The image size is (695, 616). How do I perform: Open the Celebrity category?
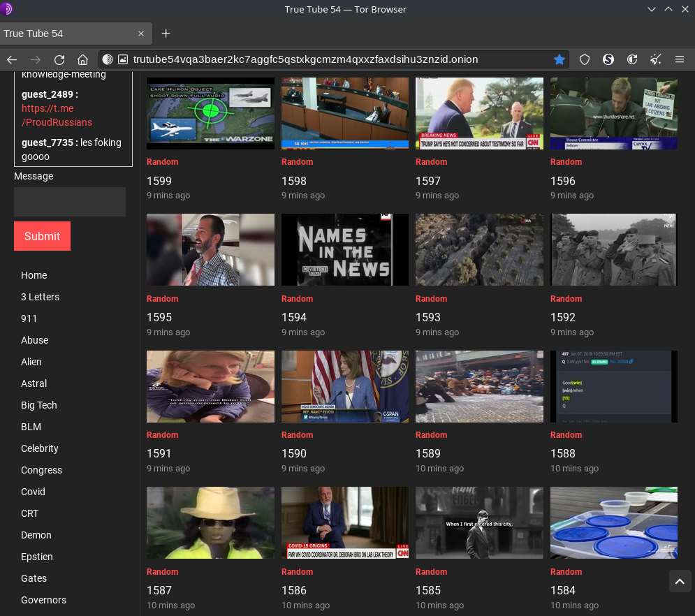(x=39, y=448)
